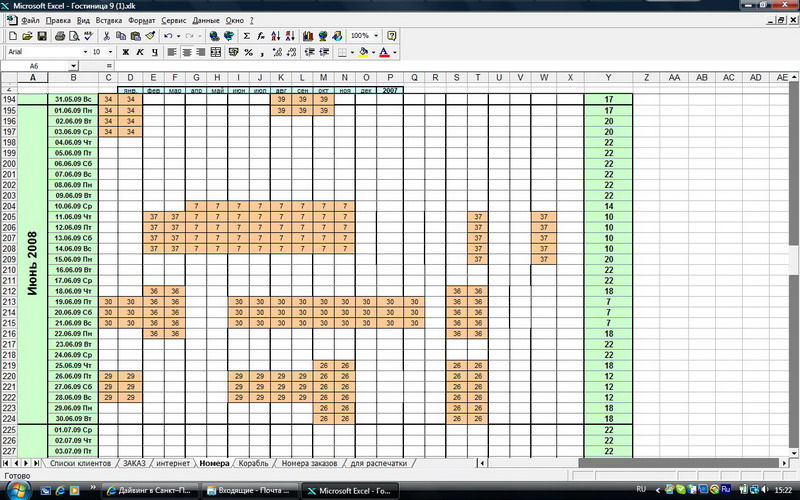The image size is (800, 500).
Task: Click the Merge and Center icon
Action: [x=218, y=52]
